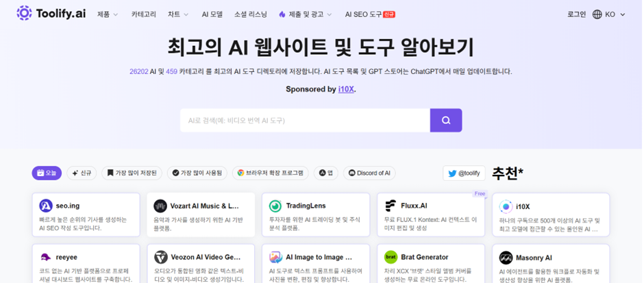Select the Discord of AI tab
Viewport: 644px width, 283px height.
pyautogui.click(x=369, y=173)
